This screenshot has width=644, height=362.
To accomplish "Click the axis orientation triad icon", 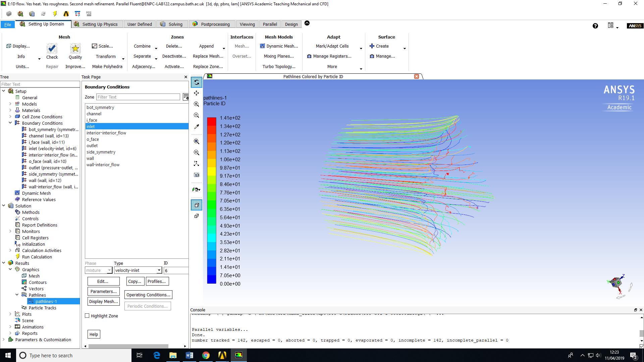I will 197,164.
